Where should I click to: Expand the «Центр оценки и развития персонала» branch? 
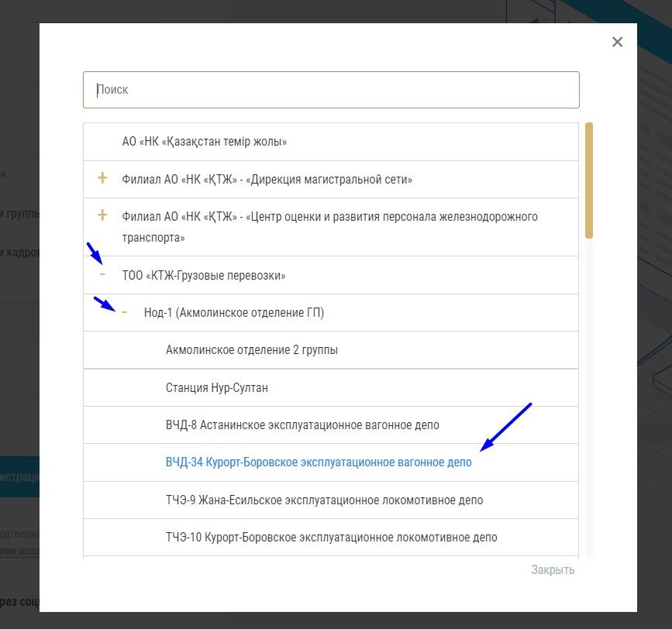coord(102,215)
